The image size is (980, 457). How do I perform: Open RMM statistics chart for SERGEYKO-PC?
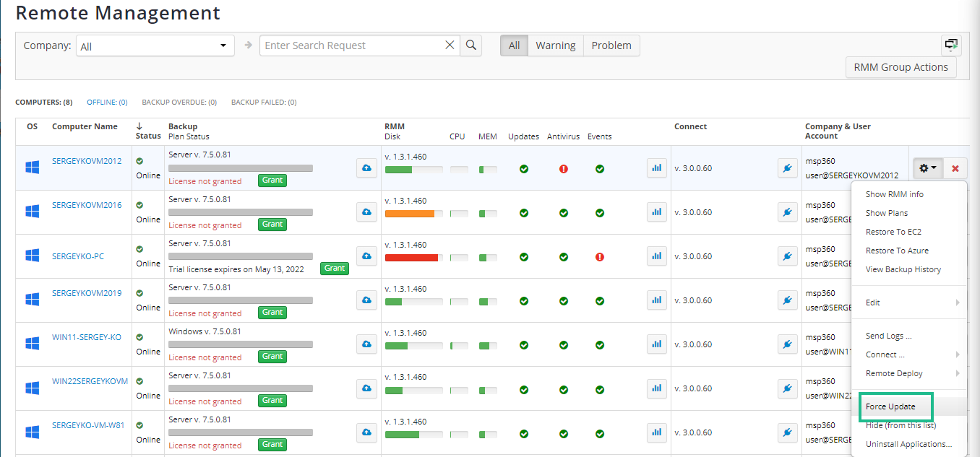[x=656, y=256]
